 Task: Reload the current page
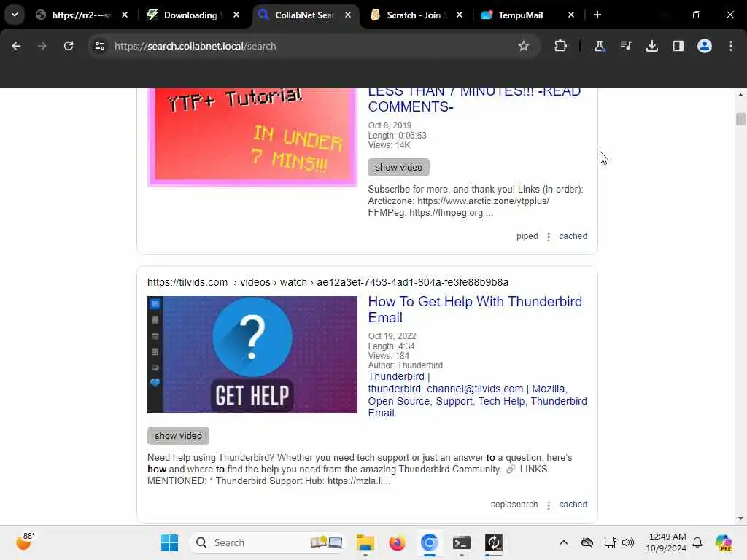pos(69,46)
